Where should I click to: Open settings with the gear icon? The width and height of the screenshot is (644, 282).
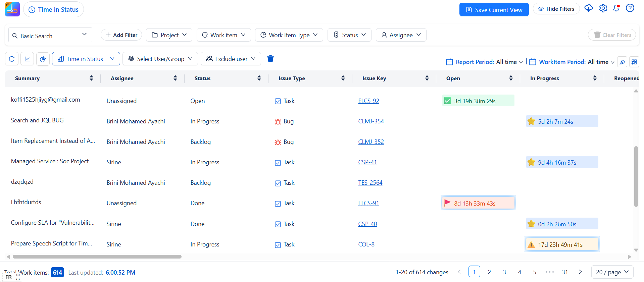[x=603, y=8]
